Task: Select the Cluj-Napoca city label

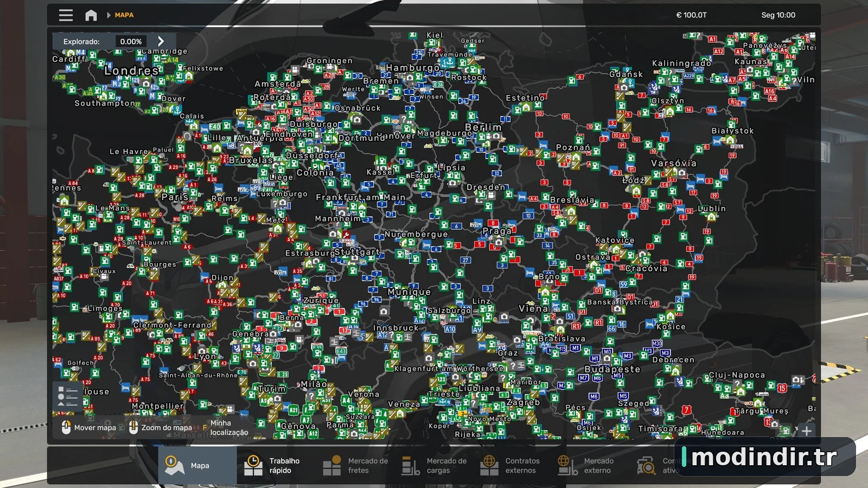Action: pos(737,375)
